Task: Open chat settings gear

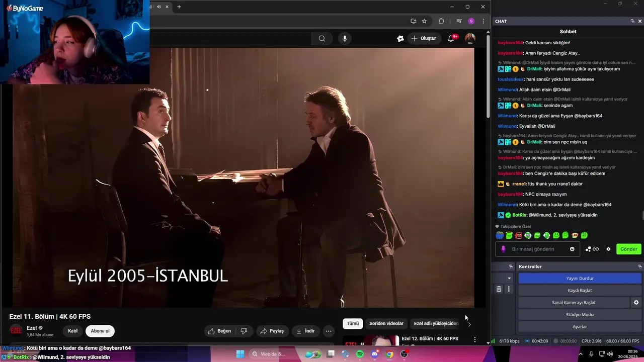Action: coord(608,249)
